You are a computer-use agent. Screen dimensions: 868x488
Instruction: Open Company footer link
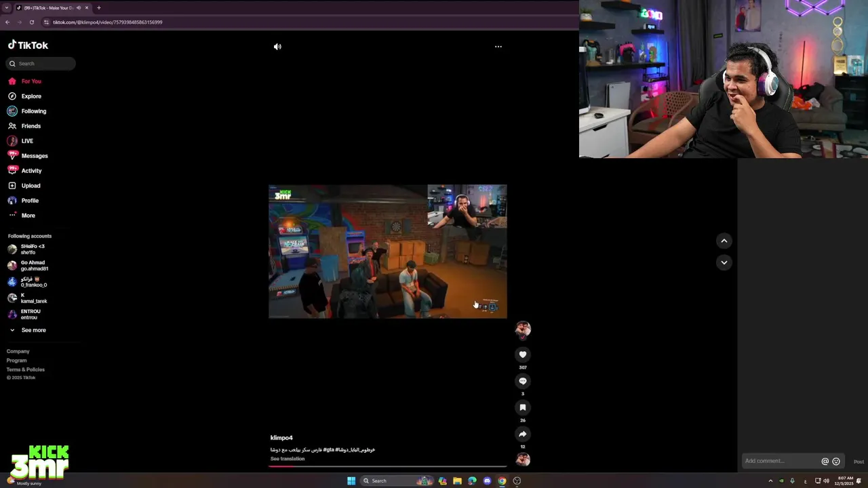click(x=18, y=351)
